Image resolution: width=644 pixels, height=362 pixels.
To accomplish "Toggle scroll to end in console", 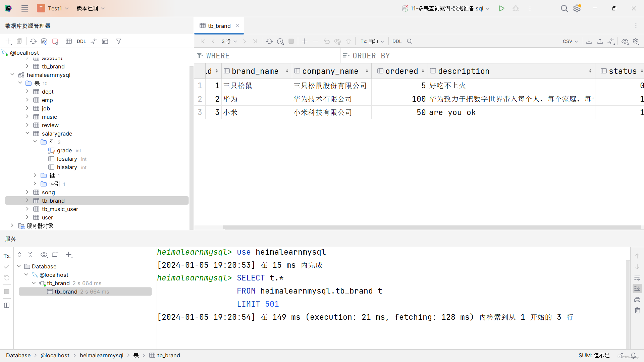I will pyautogui.click(x=637, y=289).
